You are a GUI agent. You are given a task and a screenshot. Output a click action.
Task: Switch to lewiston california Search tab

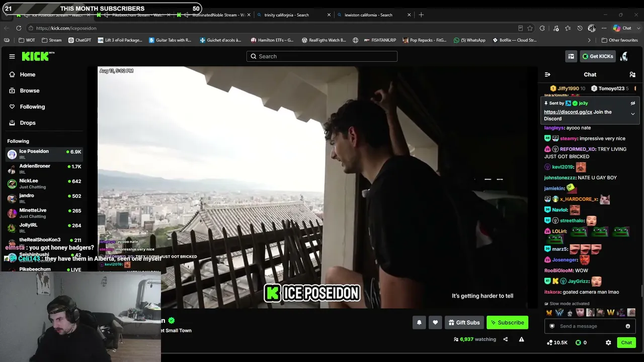click(373, 15)
